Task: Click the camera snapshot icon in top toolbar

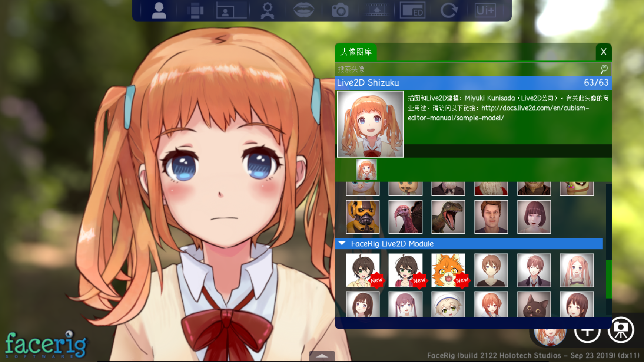Action: [340, 10]
